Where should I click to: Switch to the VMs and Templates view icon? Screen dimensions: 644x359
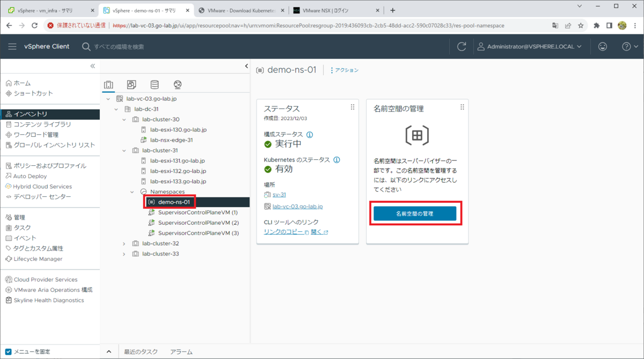[x=130, y=84]
